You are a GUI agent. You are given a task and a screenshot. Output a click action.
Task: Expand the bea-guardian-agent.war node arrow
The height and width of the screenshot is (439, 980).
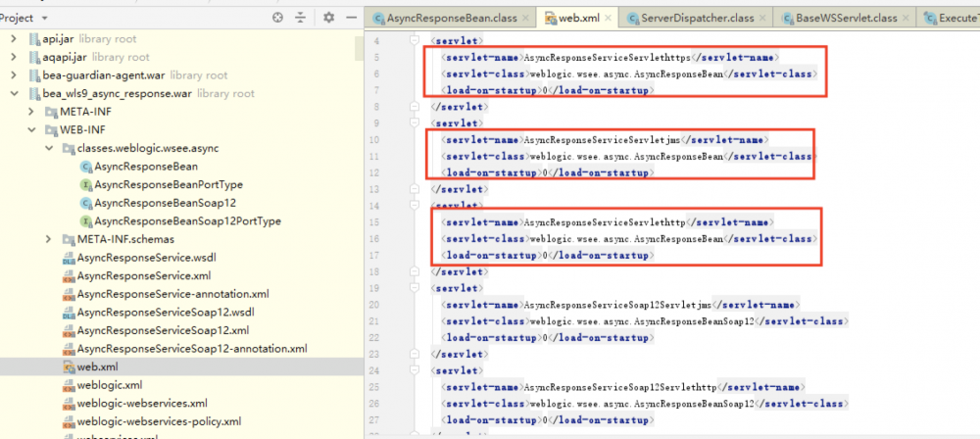(x=13, y=75)
